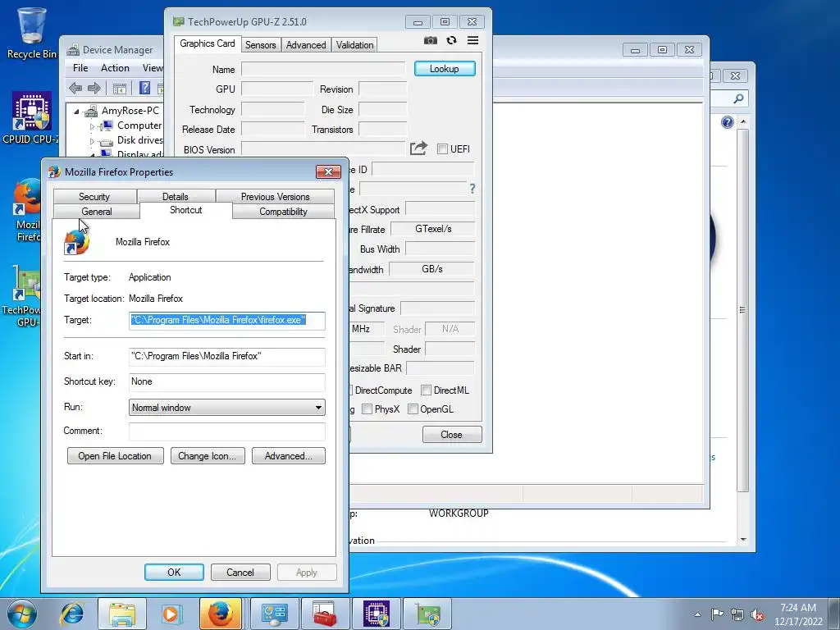Click the muted volume tray icon

coord(757,614)
